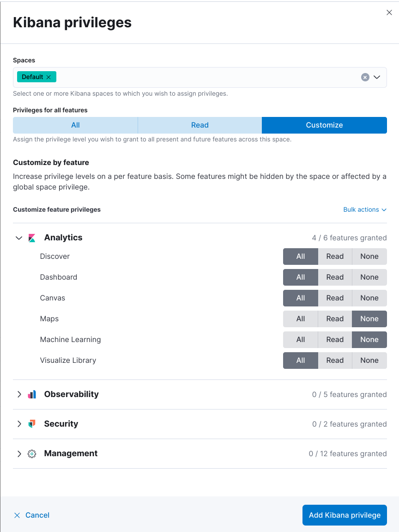Open the Spaces selection dropdown
The height and width of the screenshot is (532, 399).
377,77
